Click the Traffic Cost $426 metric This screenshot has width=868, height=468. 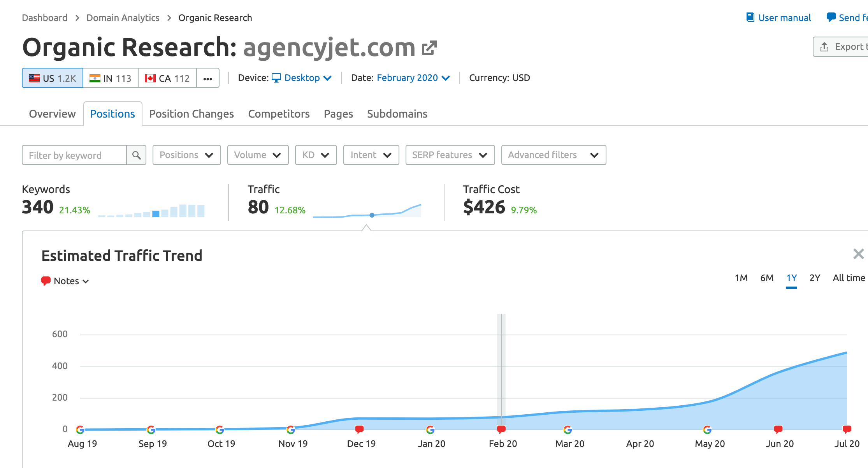(484, 207)
